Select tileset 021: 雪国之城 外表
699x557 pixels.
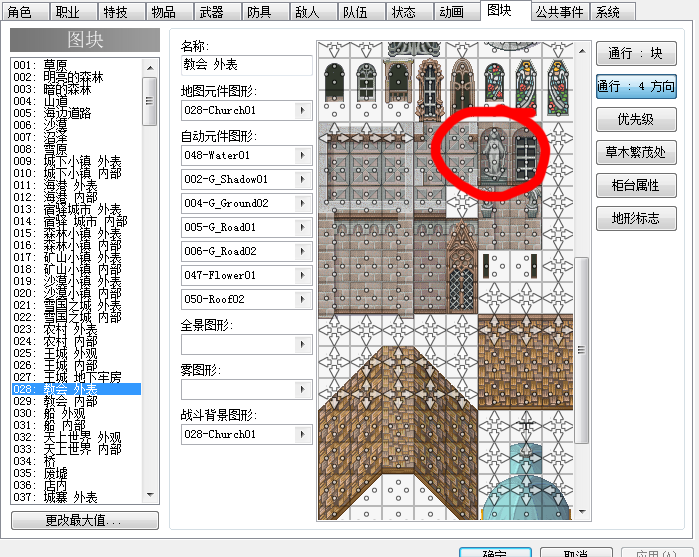(76, 305)
